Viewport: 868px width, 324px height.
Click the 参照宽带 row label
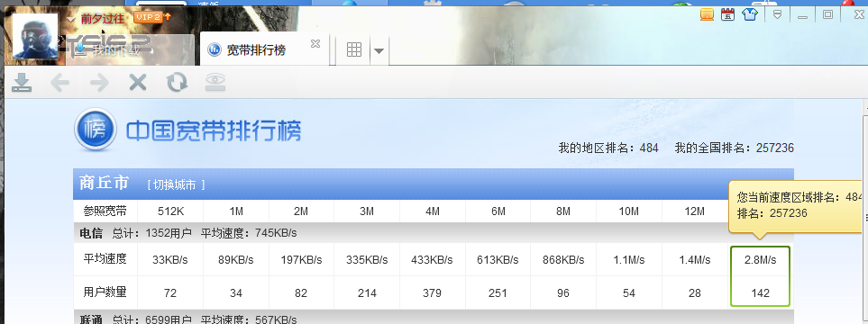pyautogui.click(x=105, y=211)
